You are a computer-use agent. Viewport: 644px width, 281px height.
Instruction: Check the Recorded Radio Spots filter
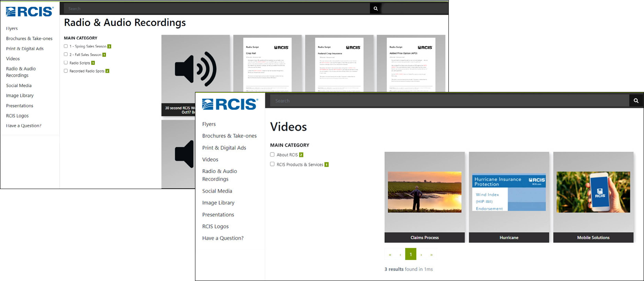[x=66, y=71]
